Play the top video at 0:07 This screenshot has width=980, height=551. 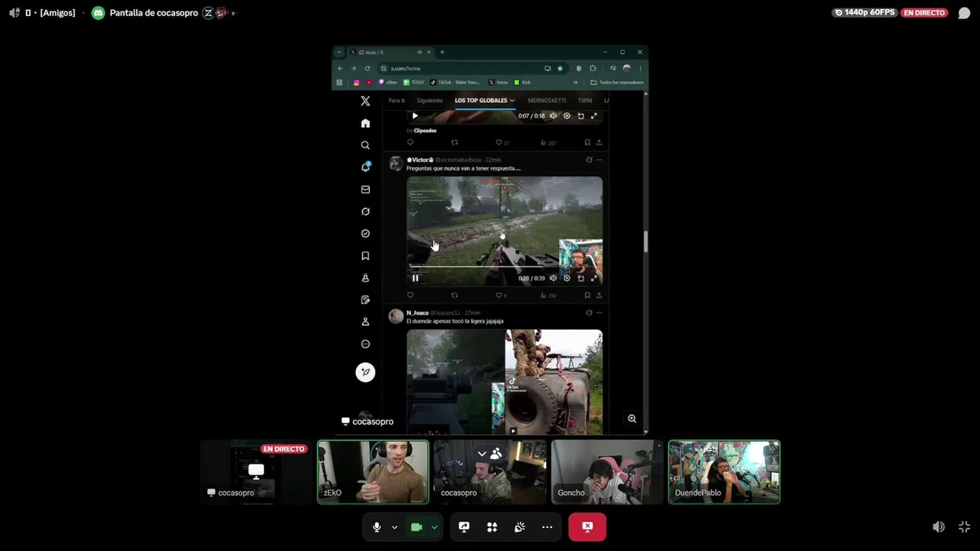(x=415, y=116)
